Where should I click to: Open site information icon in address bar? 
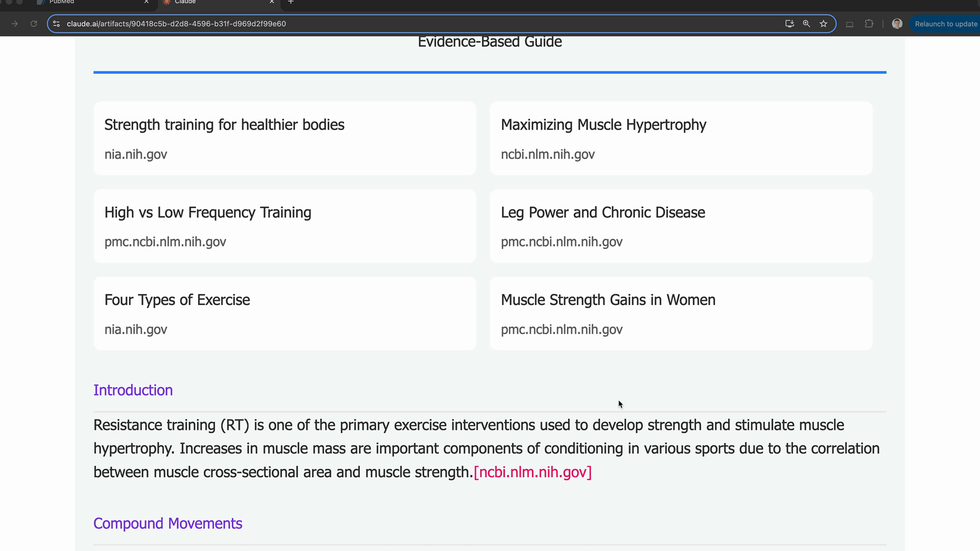(57, 24)
